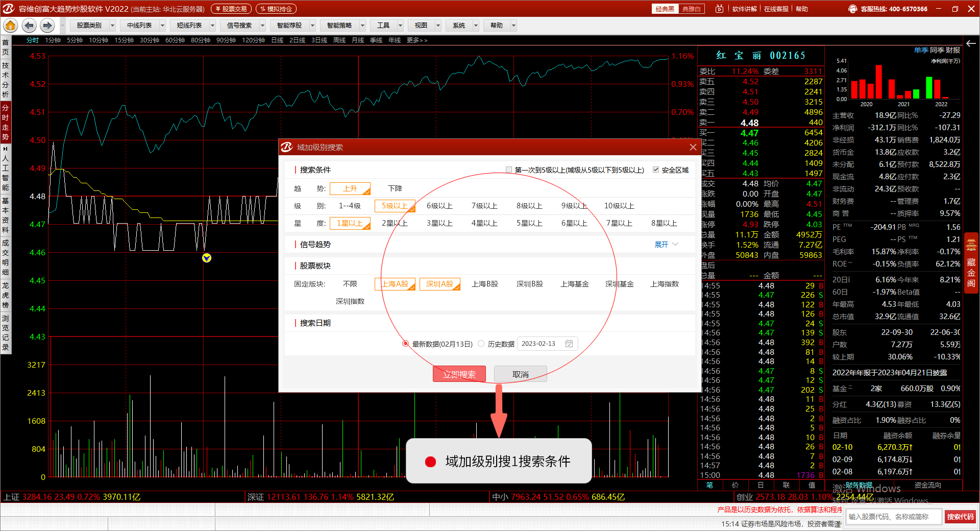The image size is (980, 531).
Task: Select 历史数据 radio button
Action: pyautogui.click(x=481, y=344)
